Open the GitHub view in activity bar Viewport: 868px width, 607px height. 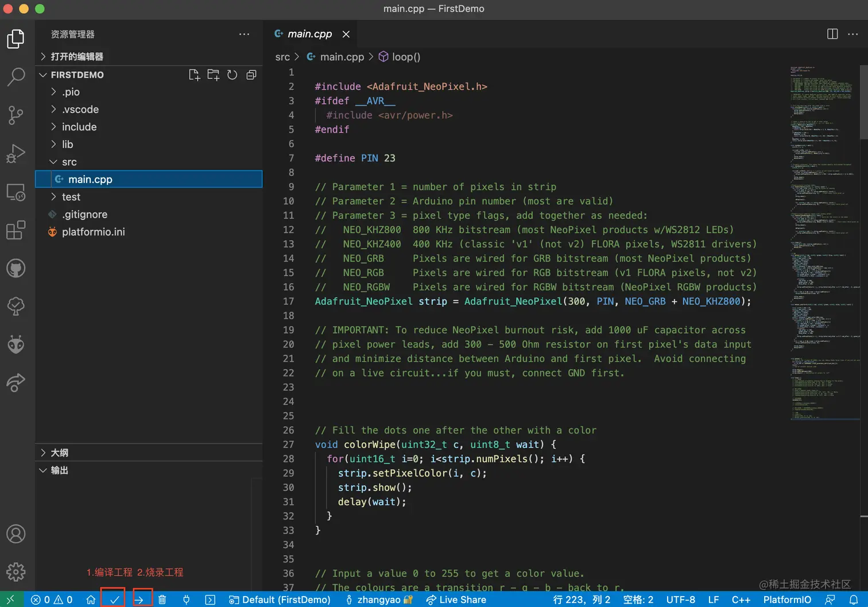(x=15, y=268)
